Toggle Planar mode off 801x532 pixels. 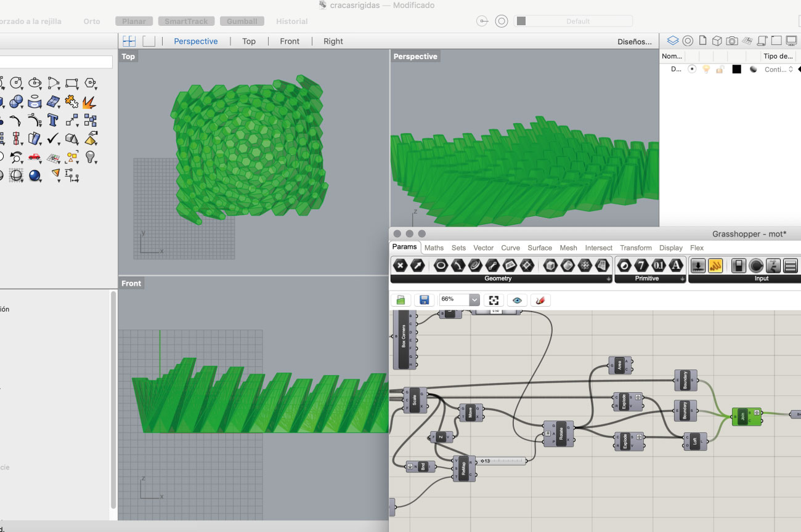pos(134,21)
